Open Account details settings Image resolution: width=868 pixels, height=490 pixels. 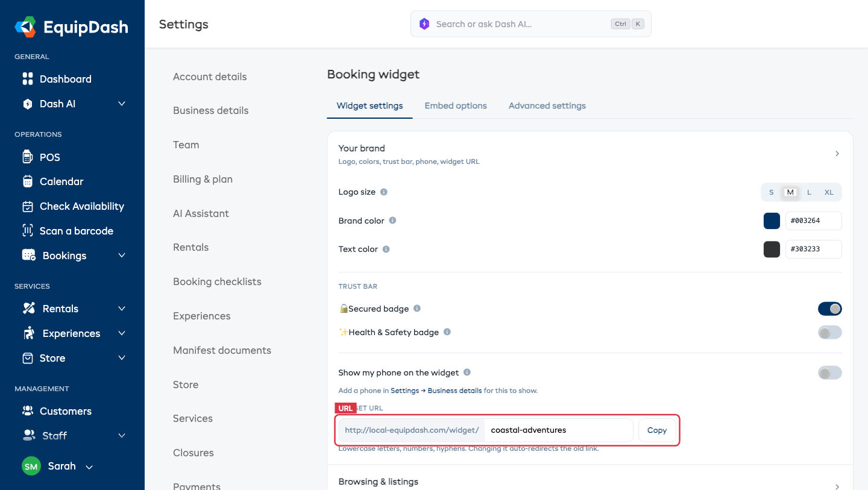(x=210, y=77)
